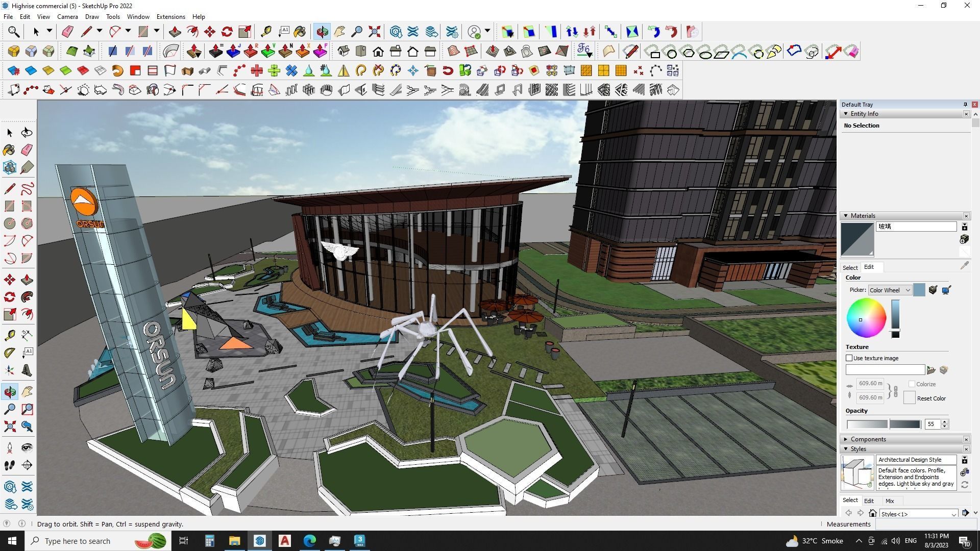980x551 pixels.
Task: Choose the Move tool in left toolbar
Action: pos(9,280)
